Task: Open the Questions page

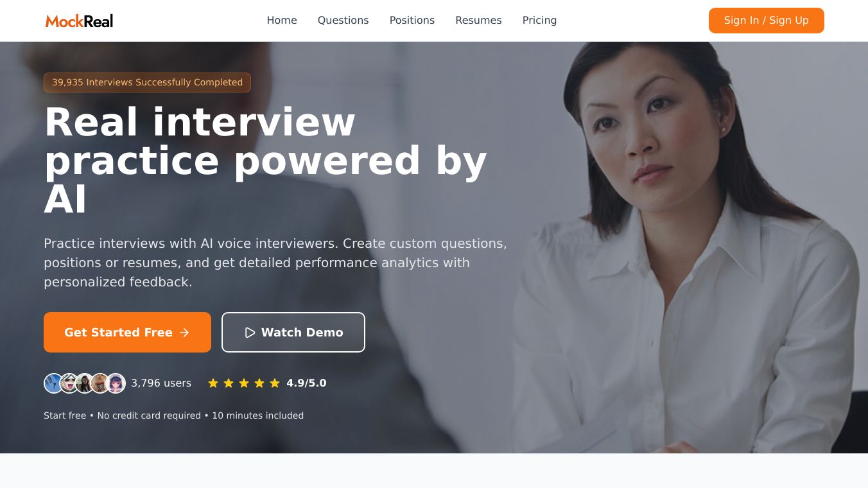Action: [x=343, y=21]
